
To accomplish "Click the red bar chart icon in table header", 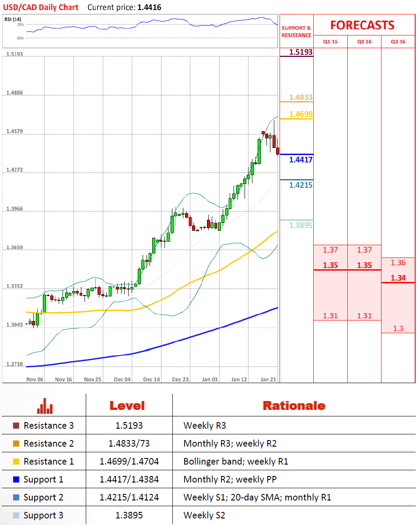I will (x=45, y=406).
